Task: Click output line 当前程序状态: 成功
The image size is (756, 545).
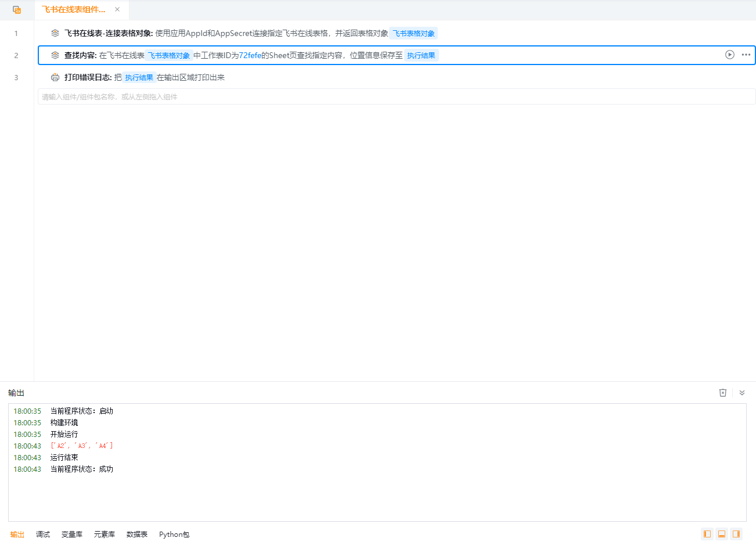Action: pos(81,469)
